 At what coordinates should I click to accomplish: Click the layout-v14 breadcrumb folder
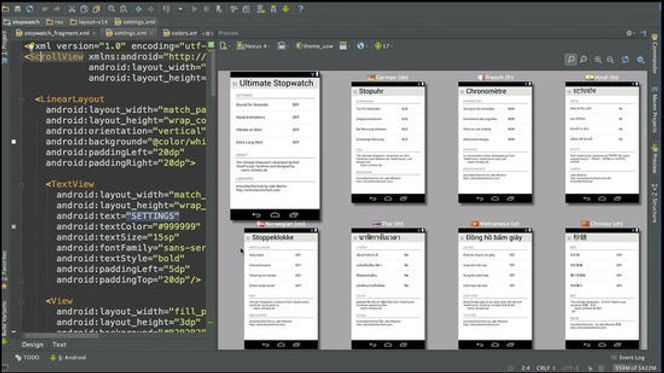point(89,22)
